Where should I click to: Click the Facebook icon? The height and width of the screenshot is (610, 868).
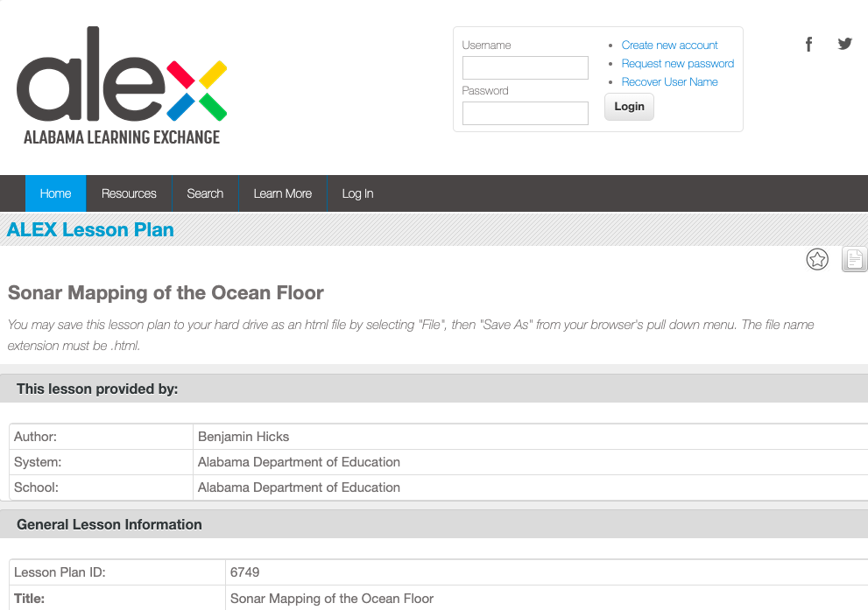click(808, 44)
